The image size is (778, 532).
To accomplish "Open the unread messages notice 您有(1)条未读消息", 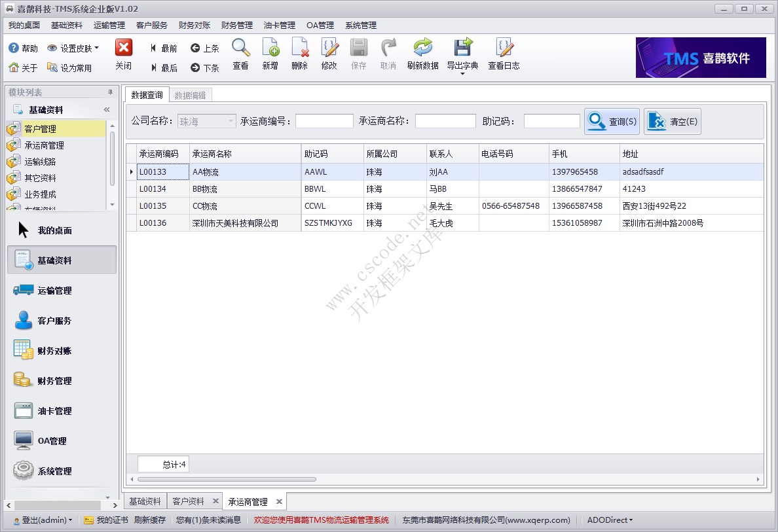I will tap(208, 520).
